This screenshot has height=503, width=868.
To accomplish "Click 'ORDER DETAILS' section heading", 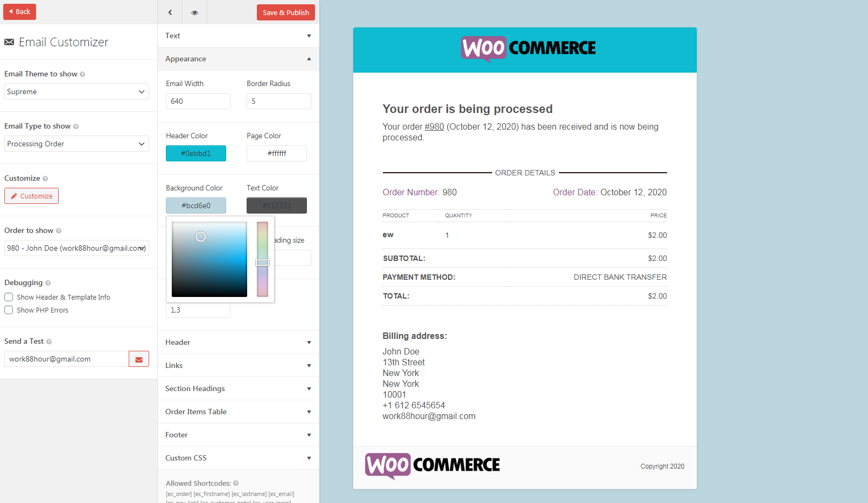I will (525, 173).
